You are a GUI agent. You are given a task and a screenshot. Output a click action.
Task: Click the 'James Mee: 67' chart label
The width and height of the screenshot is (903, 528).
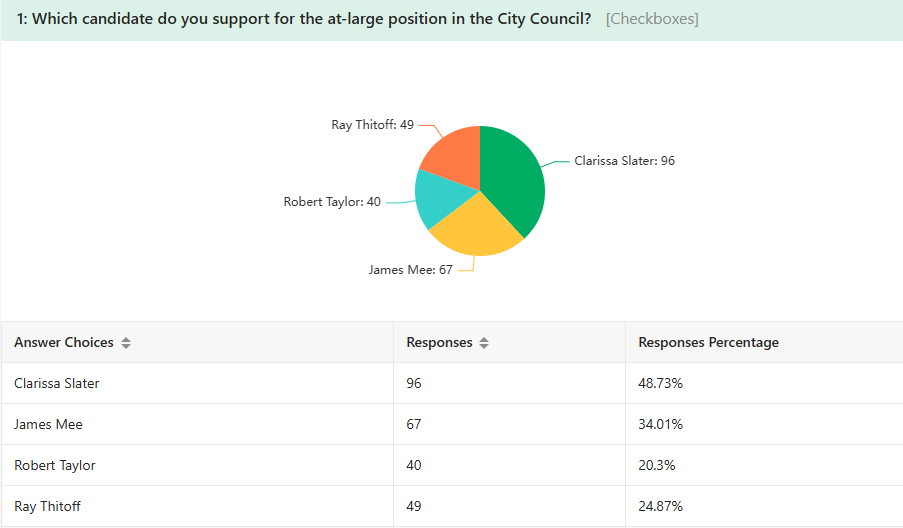point(411,269)
